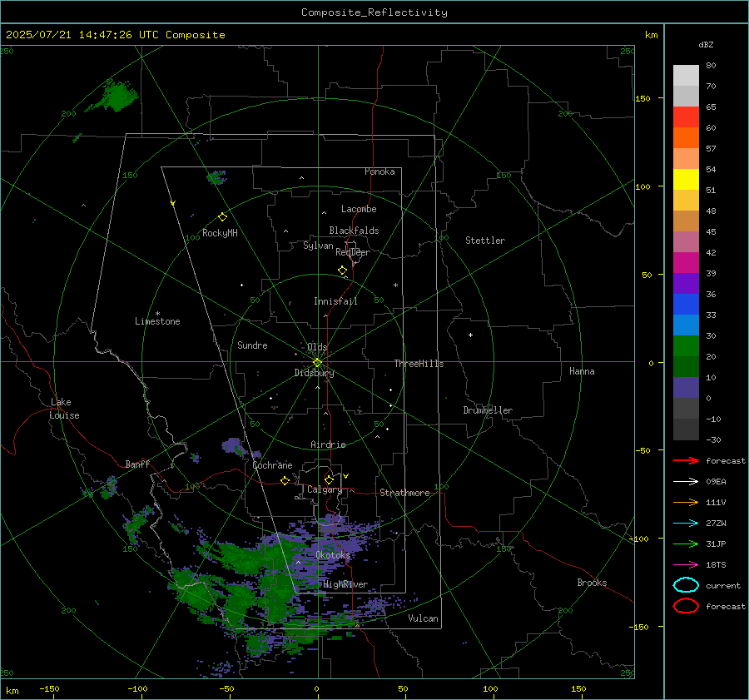Click the Lake Louise label
The image size is (749, 700).
click(x=64, y=409)
